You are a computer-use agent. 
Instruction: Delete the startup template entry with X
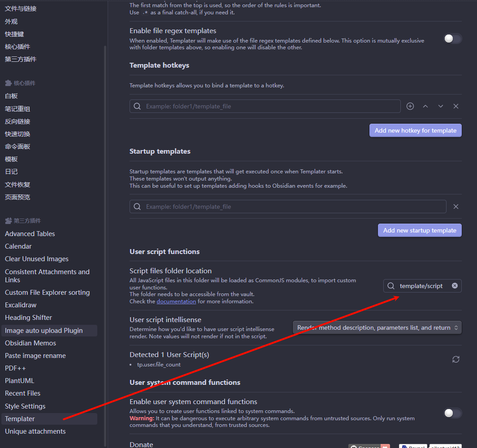click(456, 207)
